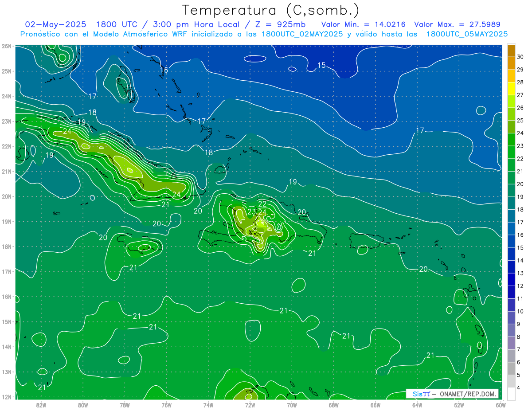The image size is (532, 411).
Task: Click the white swatch below the 4 label
Action: (x=512, y=394)
